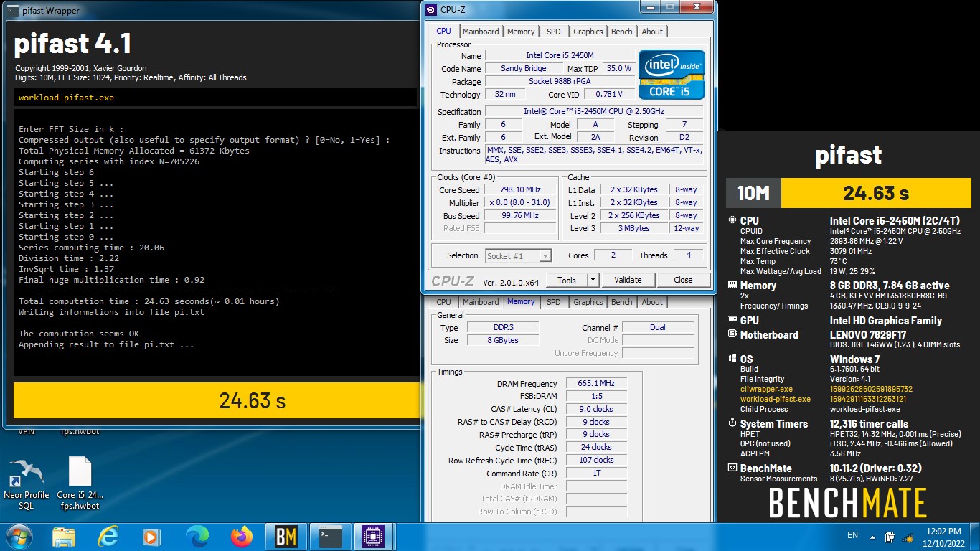Click the DRAM Frequency 665.1 MHz field

tap(596, 384)
